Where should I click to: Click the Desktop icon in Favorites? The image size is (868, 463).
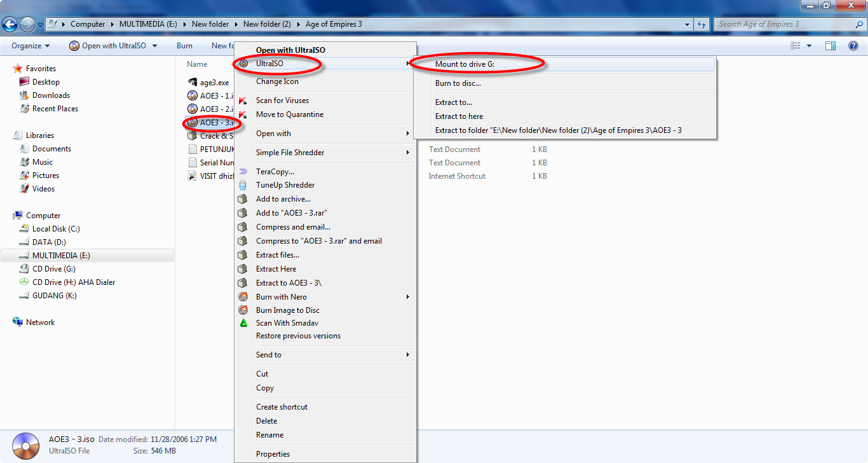click(24, 81)
